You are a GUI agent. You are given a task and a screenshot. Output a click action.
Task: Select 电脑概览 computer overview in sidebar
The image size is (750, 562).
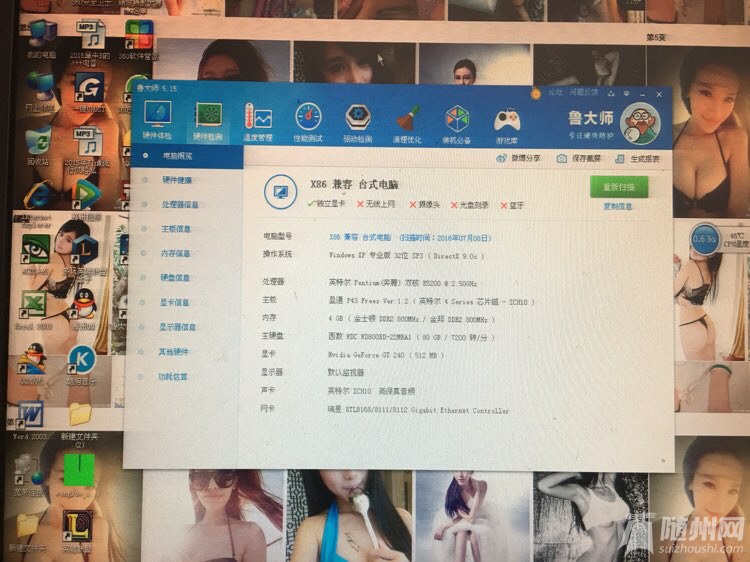point(187,156)
